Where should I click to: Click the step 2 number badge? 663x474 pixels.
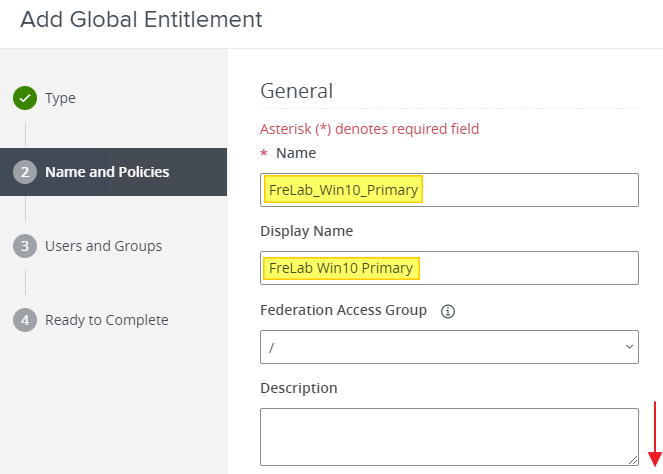tap(24, 172)
